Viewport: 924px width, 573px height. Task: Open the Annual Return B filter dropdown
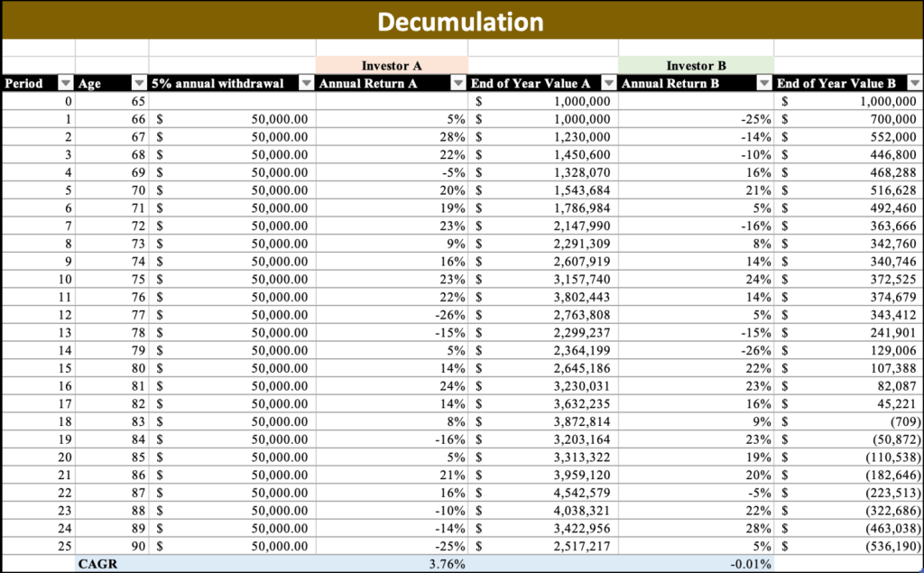(763, 84)
